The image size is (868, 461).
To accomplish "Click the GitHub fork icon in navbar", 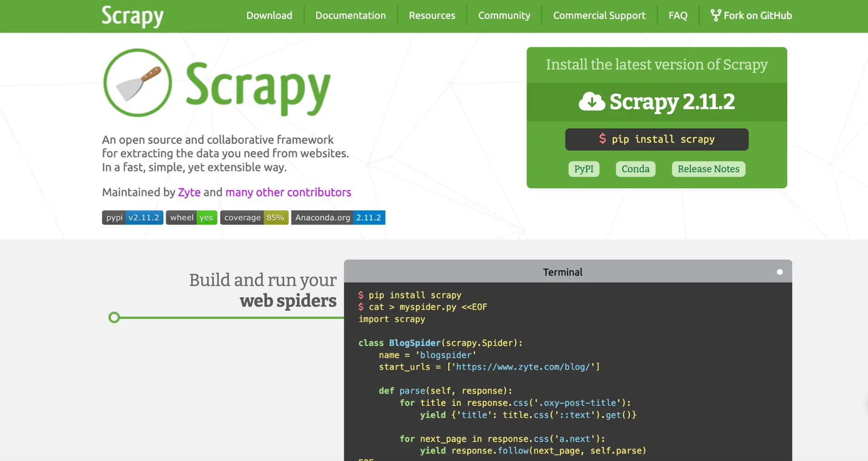I will tap(716, 15).
